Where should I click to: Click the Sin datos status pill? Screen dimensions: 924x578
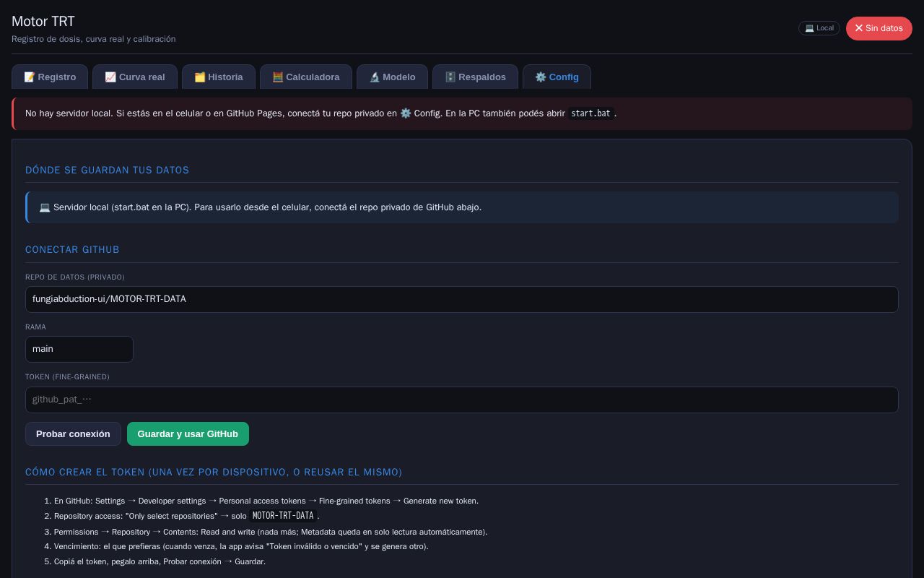[x=879, y=28]
